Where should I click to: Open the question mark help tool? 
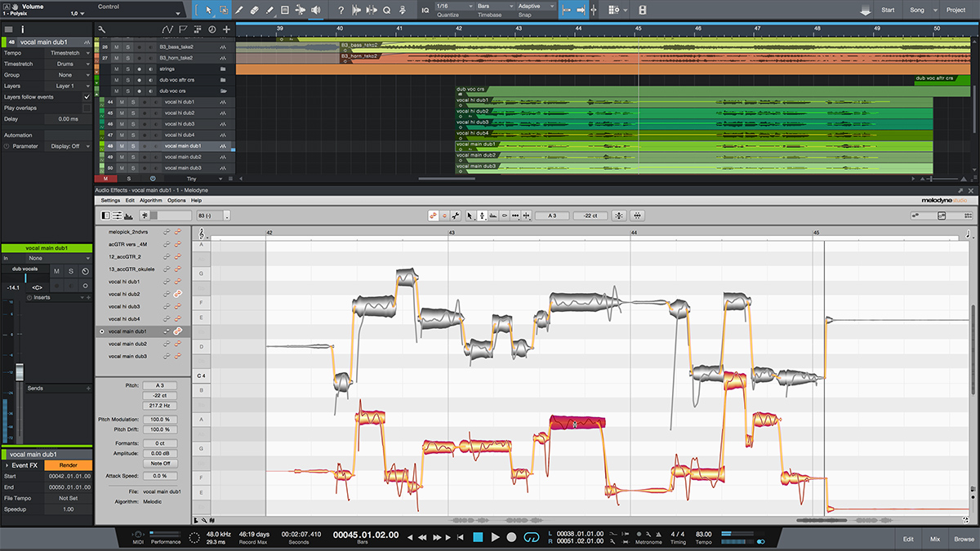click(x=341, y=10)
